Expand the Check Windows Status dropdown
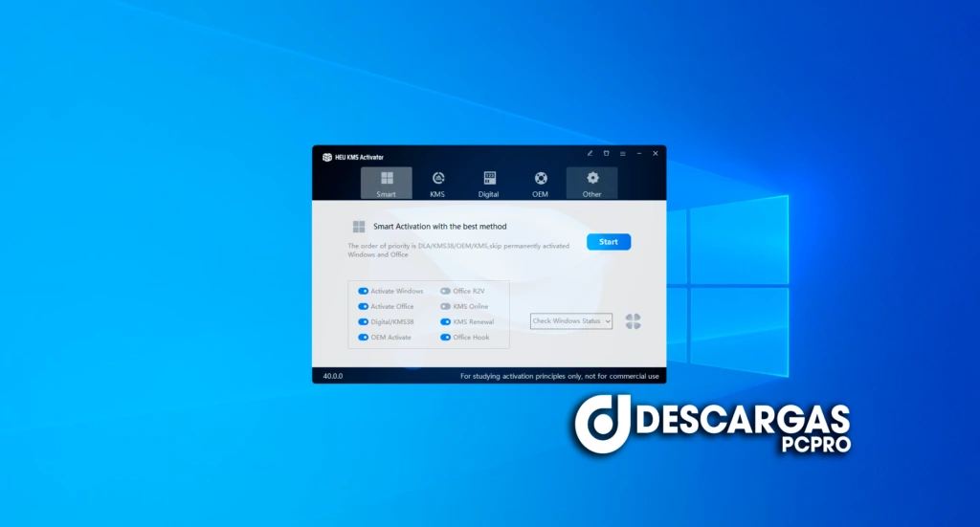 [571, 321]
